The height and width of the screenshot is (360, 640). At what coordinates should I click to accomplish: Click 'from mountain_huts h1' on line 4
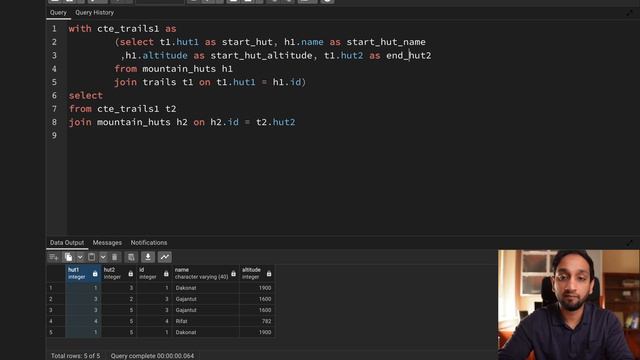[x=173, y=69]
